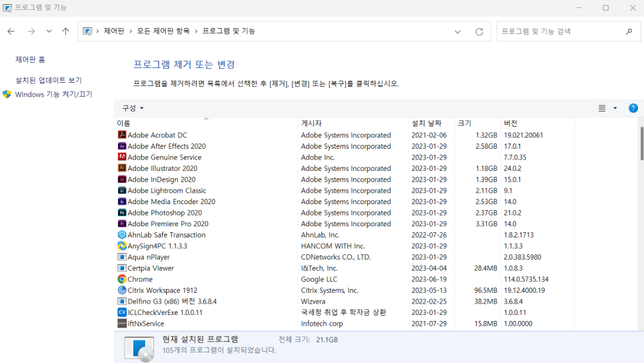Open 설치된 업데이트 보기 link
Viewport: 644px width, 363px height.
click(x=49, y=80)
